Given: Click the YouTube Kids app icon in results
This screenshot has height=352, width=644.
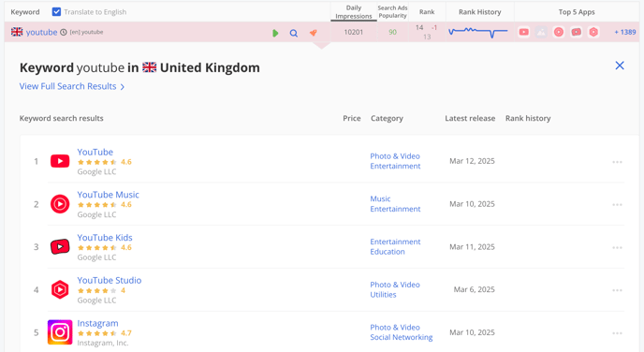Looking at the screenshot, I should click(60, 247).
